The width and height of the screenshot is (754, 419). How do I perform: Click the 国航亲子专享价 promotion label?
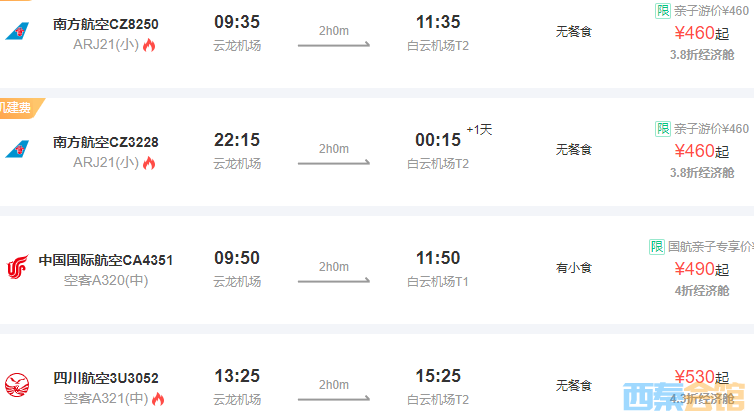click(x=710, y=246)
